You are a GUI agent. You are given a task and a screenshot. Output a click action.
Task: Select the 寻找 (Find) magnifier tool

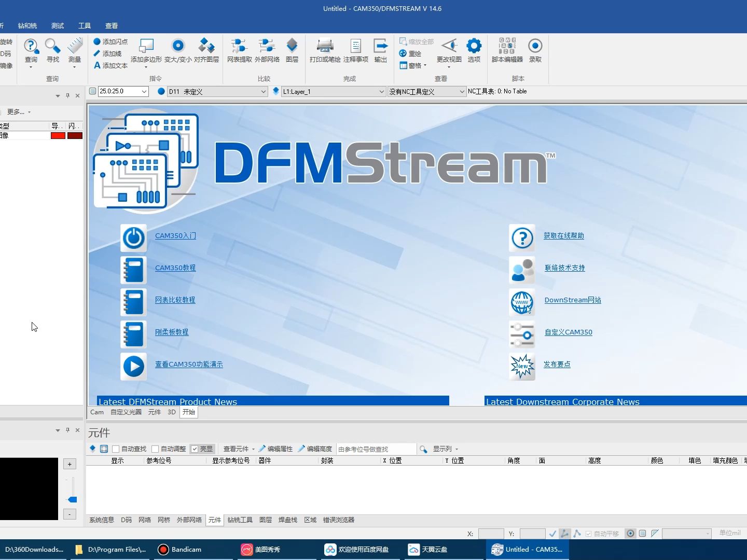pos(53,50)
